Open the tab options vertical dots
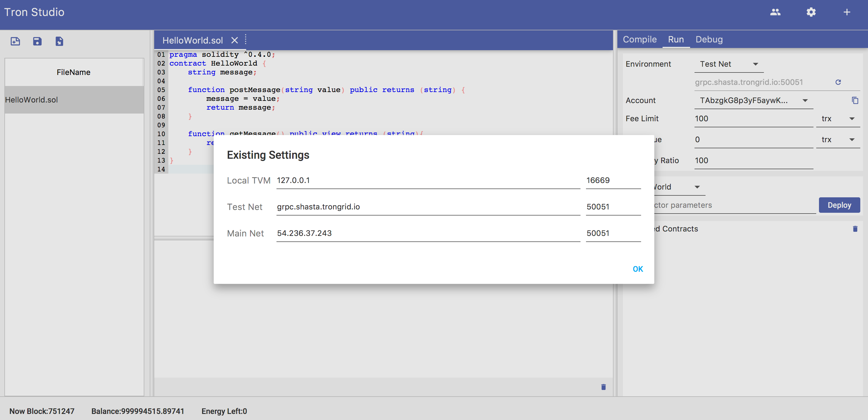Viewport: 868px width, 420px height. [x=246, y=39]
